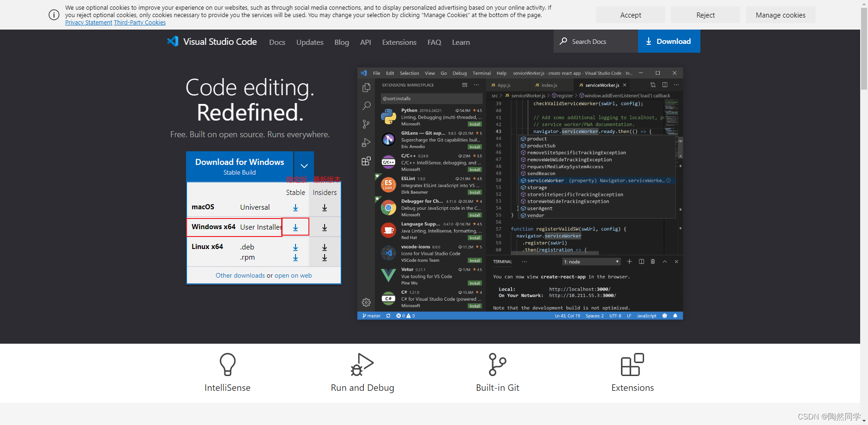Viewport: 868px width, 425px height.
Task: Click 'Spaces: 2' in the preview status bar
Action: coord(595,316)
